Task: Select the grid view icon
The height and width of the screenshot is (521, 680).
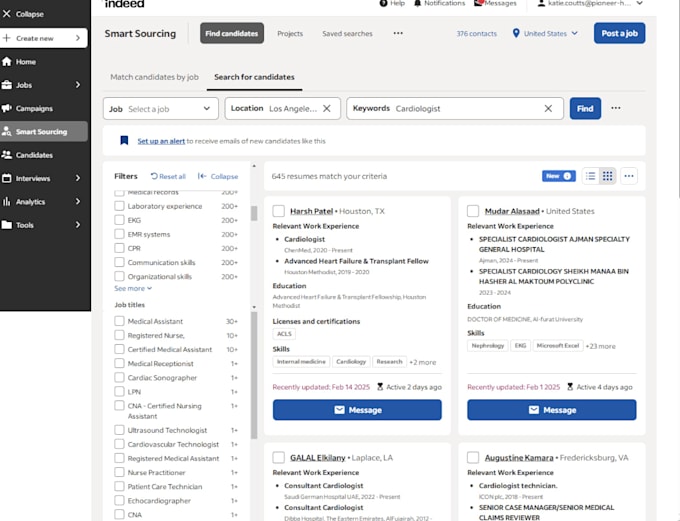Action: (608, 176)
